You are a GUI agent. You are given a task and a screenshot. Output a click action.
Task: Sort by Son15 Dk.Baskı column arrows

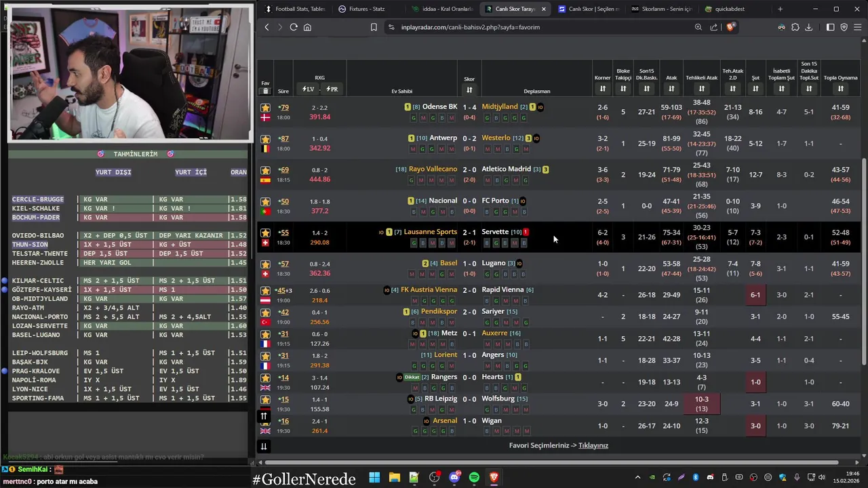[x=646, y=89]
